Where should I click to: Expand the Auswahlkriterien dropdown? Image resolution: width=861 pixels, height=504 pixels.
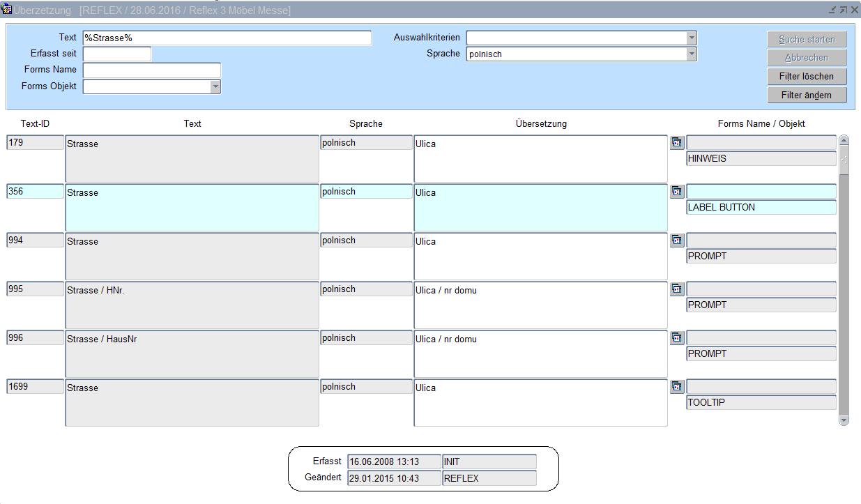[691, 38]
